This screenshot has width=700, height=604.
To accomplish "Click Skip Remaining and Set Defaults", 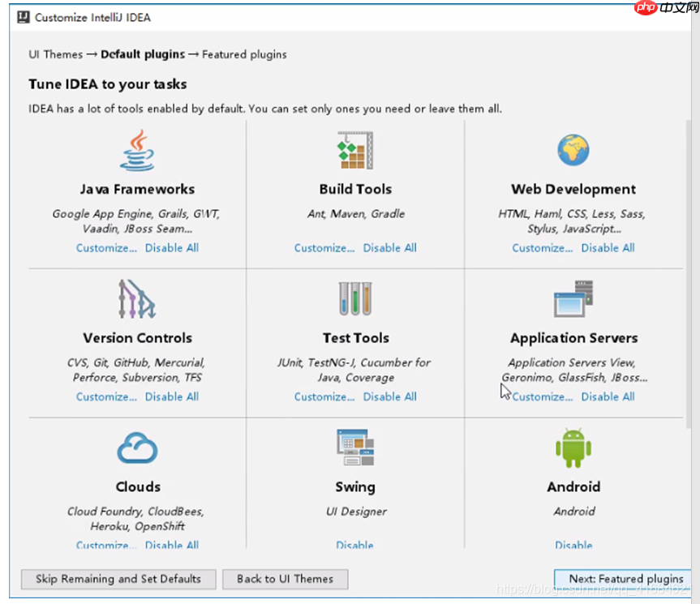I will pyautogui.click(x=118, y=579).
